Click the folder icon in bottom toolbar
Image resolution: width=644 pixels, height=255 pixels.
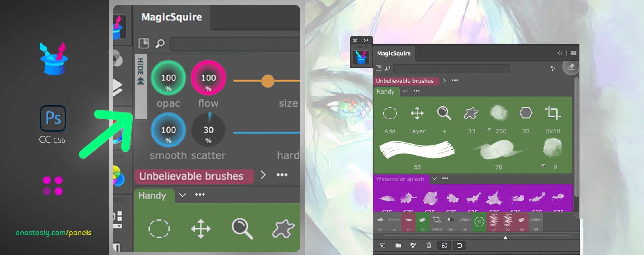click(x=398, y=245)
